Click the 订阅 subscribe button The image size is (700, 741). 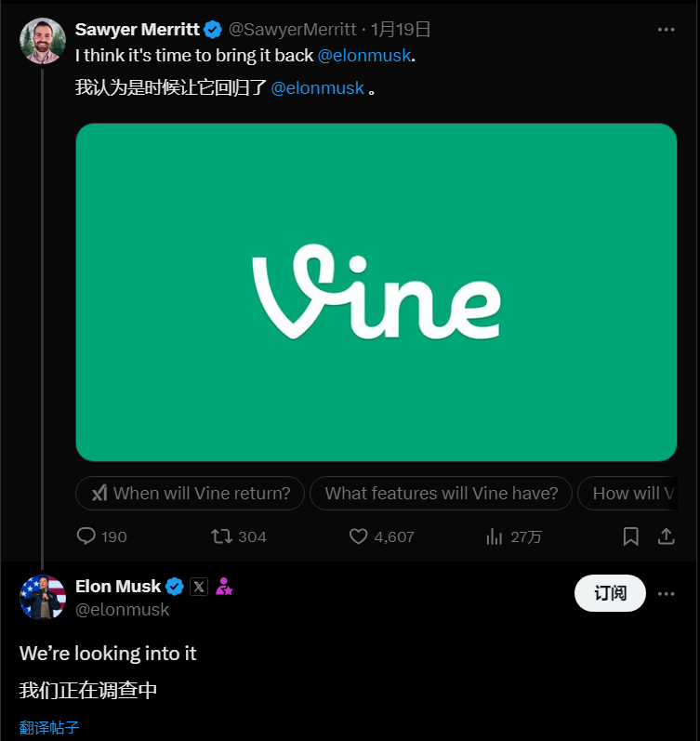(610, 593)
